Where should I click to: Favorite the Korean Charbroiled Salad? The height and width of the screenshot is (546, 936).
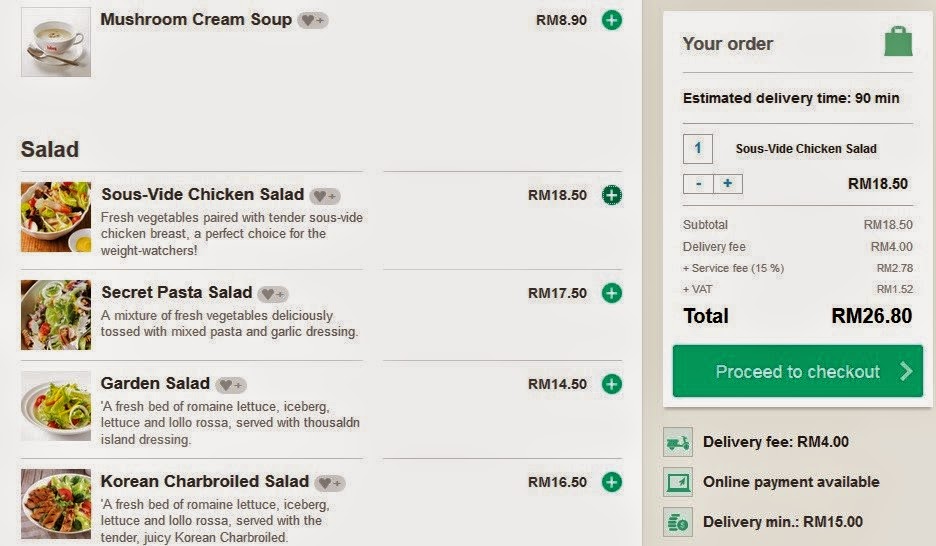pos(330,483)
